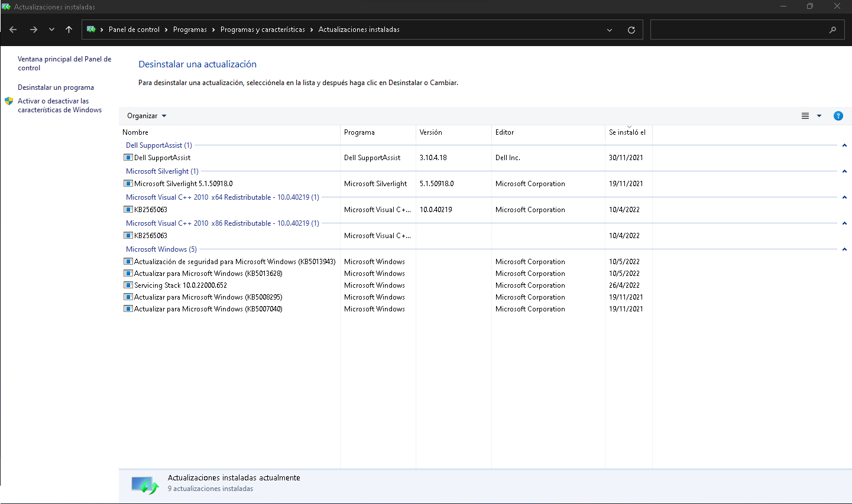This screenshot has width=852, height=504.
Task: Click version 3.10.4.18 cell
Action: pyautogui.click(x=433, y=158)
